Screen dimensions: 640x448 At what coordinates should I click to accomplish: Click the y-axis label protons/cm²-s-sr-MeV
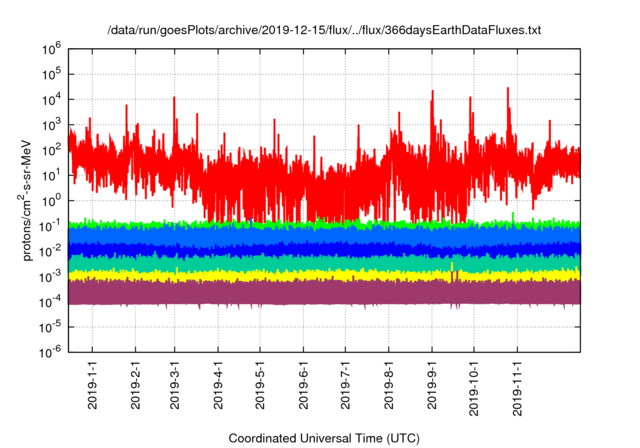click(x=26, y=200)
